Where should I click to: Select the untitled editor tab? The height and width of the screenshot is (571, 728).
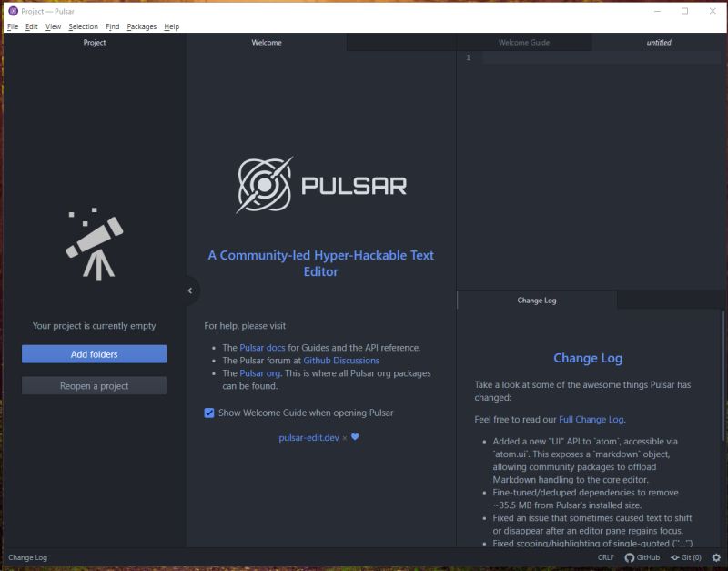[x=657, y=42]
